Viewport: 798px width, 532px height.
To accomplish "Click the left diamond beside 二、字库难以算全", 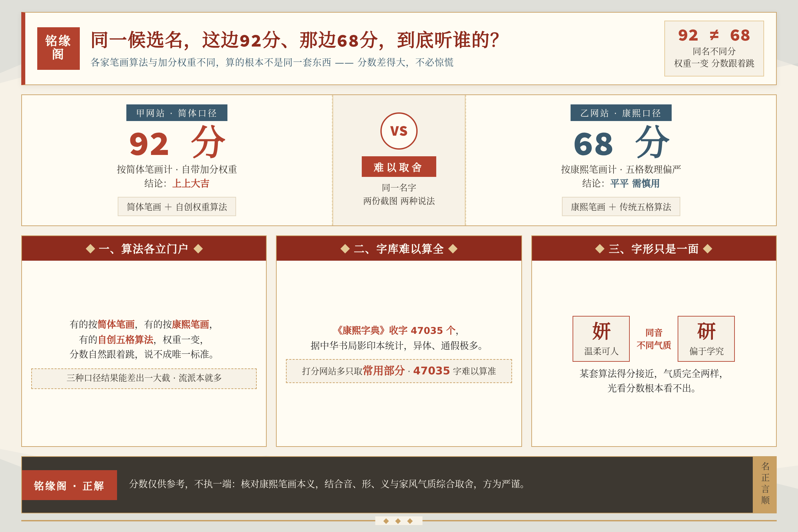I will coord(345,249).
